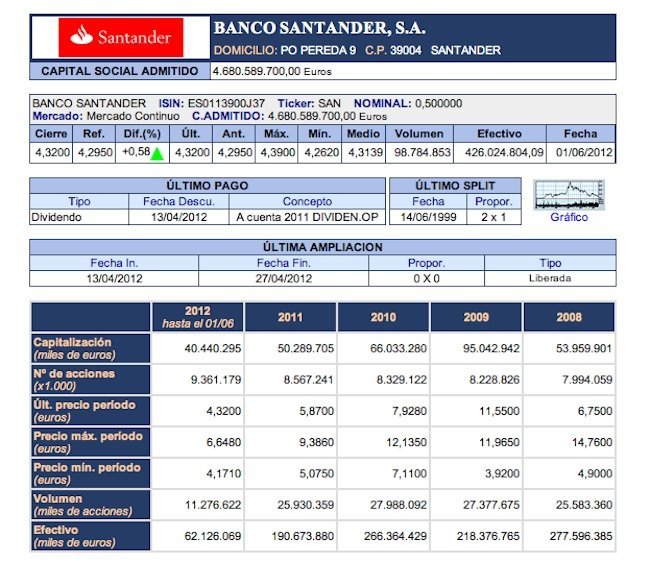The image size is (650, 562).
Task: Click the 2009 column header
Action: click(476, 317)
